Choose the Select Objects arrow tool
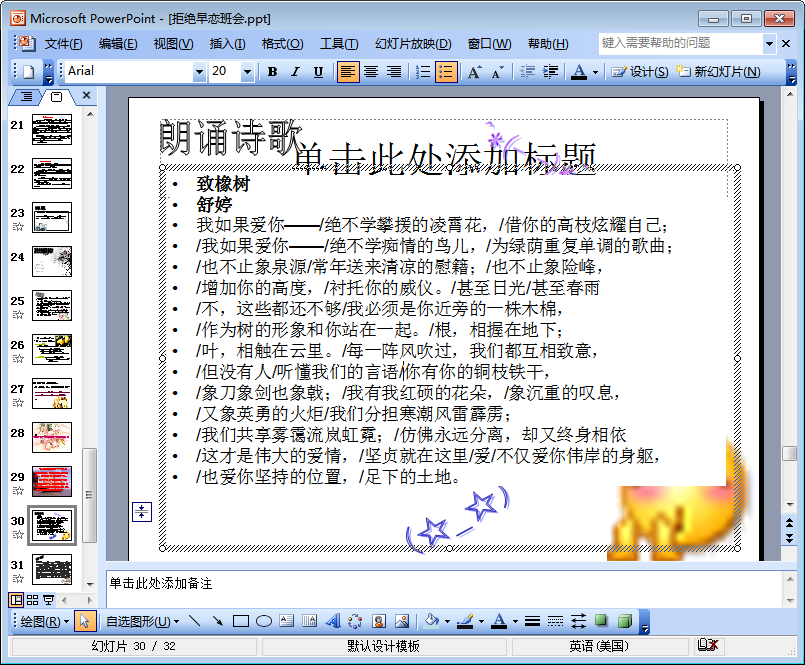This screenshot has height=665, width=805. click(84, 621)
